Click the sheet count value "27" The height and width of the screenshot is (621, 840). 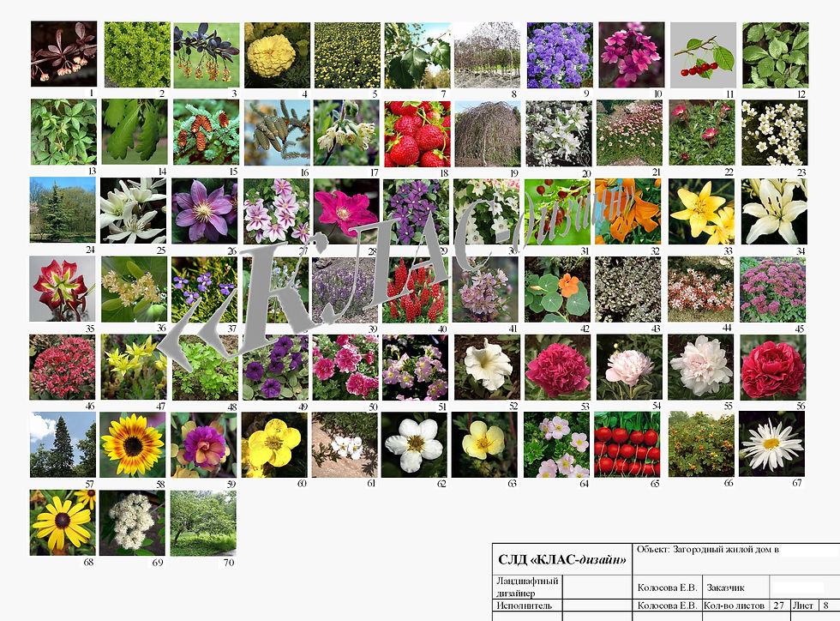pos(779,606)
